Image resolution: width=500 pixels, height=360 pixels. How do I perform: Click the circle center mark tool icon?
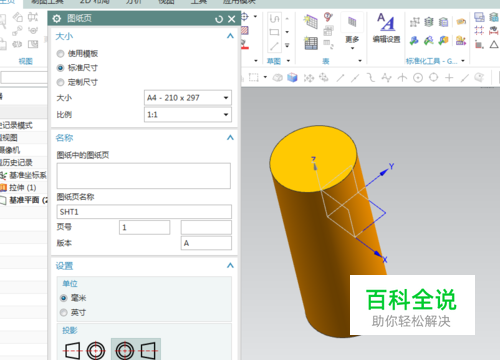418,78
